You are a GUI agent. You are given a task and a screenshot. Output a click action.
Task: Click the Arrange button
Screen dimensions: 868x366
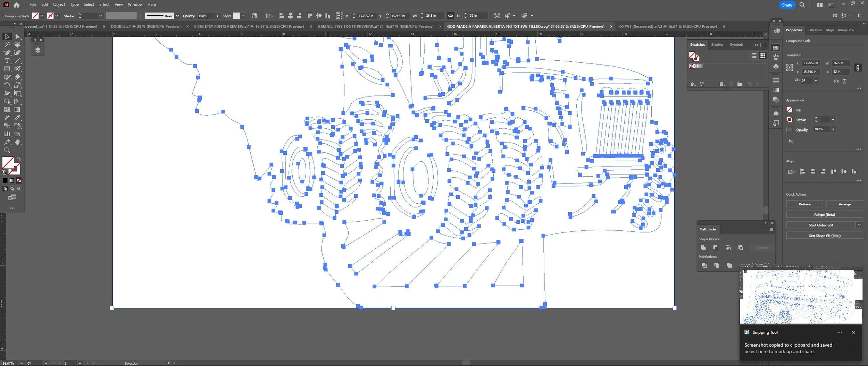tap(844, 204)
